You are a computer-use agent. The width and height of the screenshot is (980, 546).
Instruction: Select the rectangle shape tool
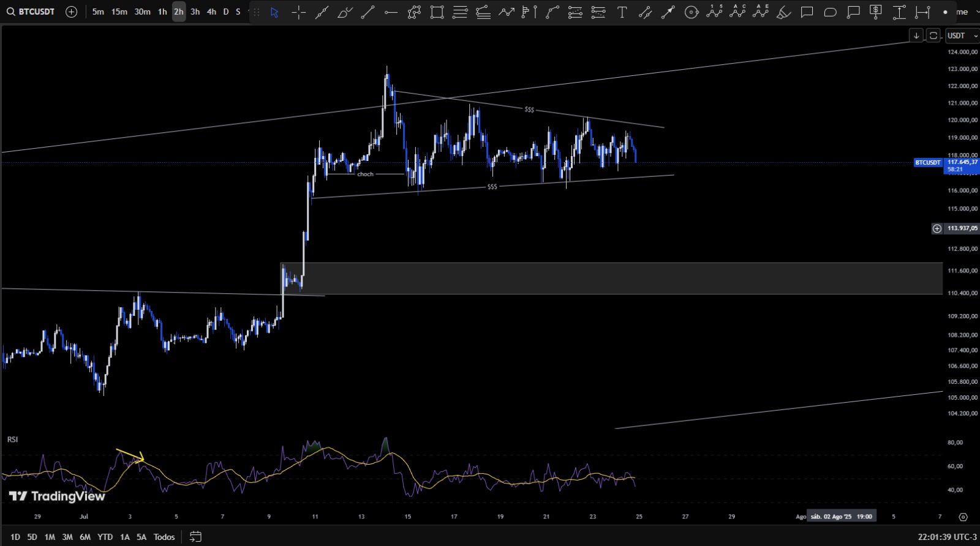point(437,12)
